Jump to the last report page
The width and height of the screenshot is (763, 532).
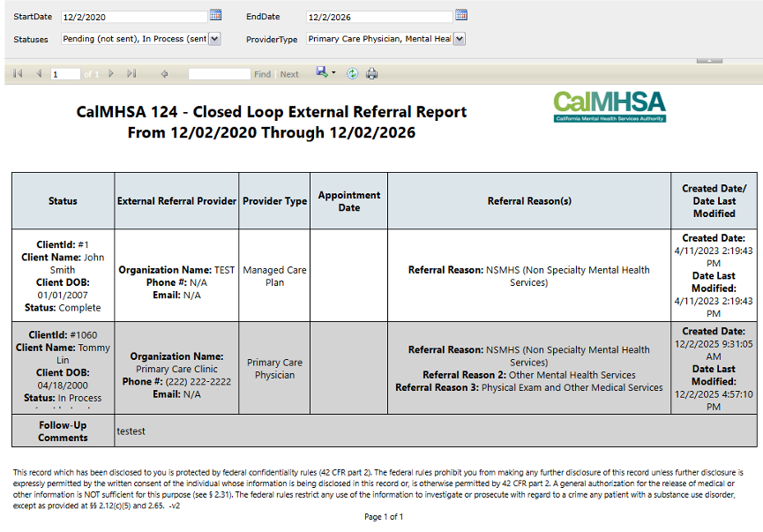click(132, 74)
